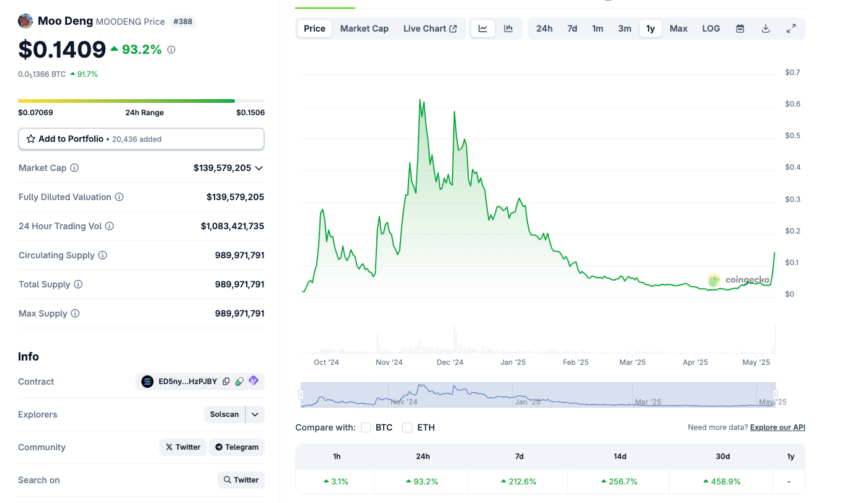Select the line chart view icon

tap(482, 28)
